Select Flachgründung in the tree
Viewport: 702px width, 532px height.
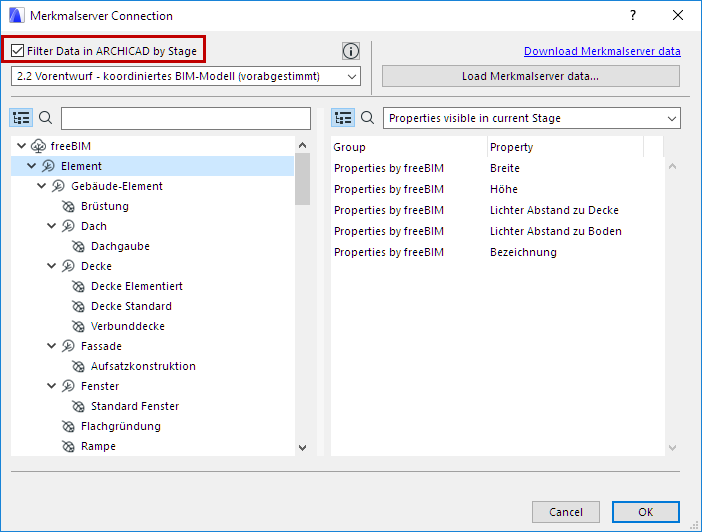121,426
